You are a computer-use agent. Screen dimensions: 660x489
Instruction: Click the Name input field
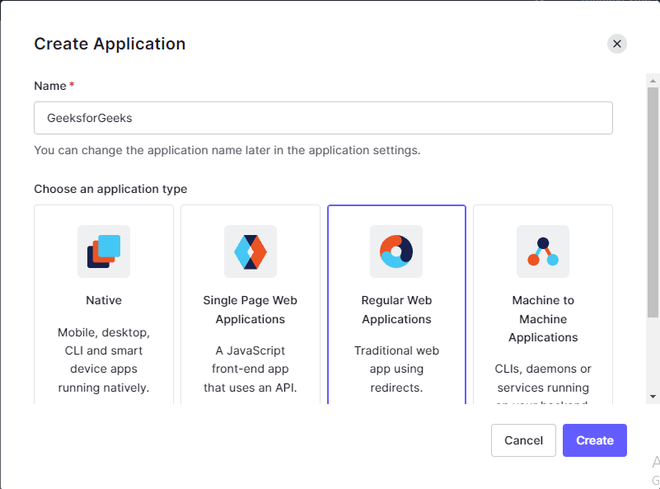[323, 118]
